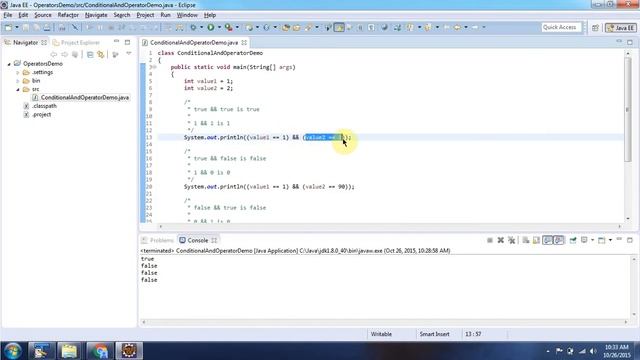Screen dimensions: 640x360
Task: Open the Run button dropdown arrow
Action: click(x=219, y=27)
